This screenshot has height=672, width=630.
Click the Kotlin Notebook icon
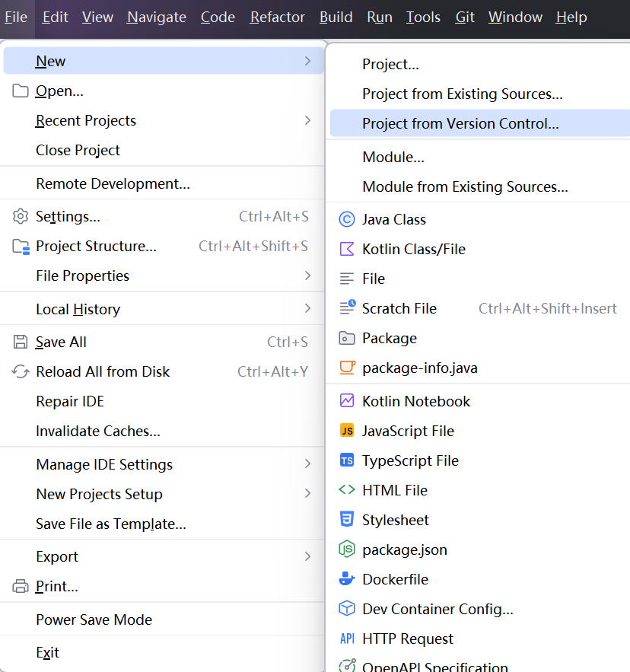tap(347, 401)
